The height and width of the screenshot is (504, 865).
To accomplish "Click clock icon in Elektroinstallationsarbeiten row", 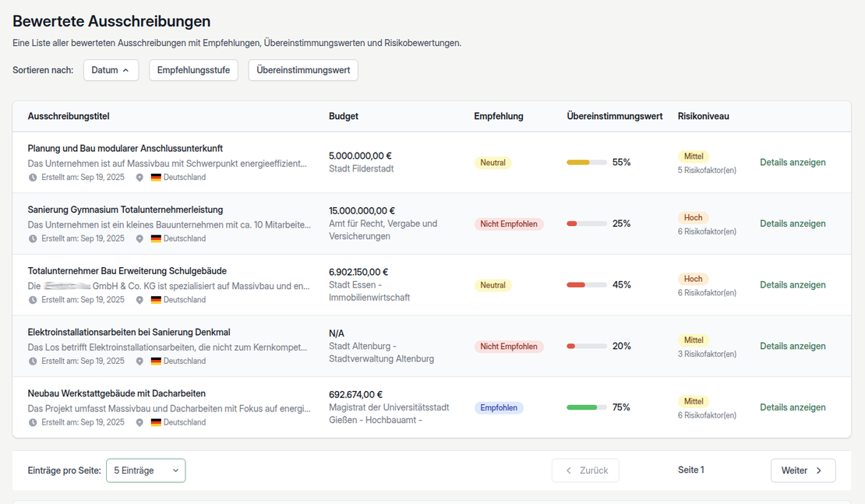I will click(33, 361).
